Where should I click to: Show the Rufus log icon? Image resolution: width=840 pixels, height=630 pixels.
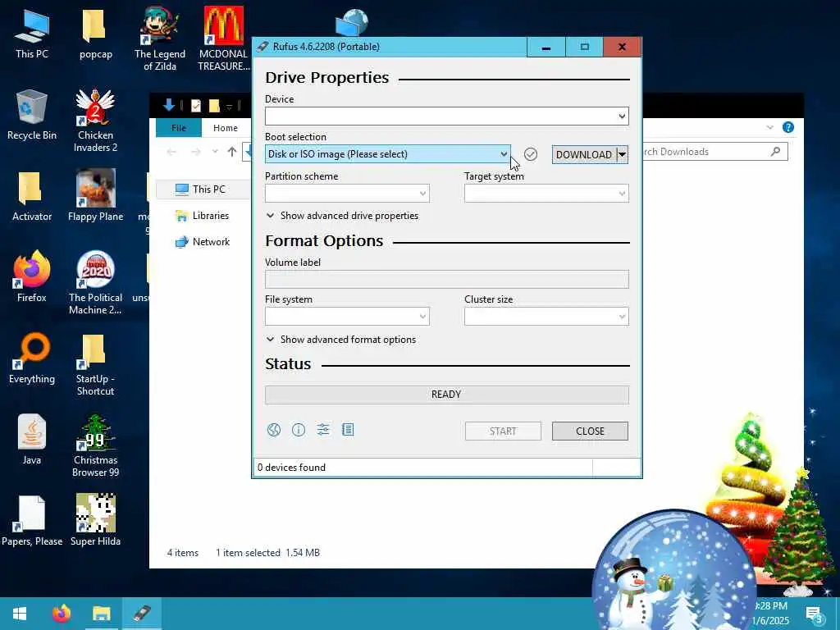tap(348, 430)
